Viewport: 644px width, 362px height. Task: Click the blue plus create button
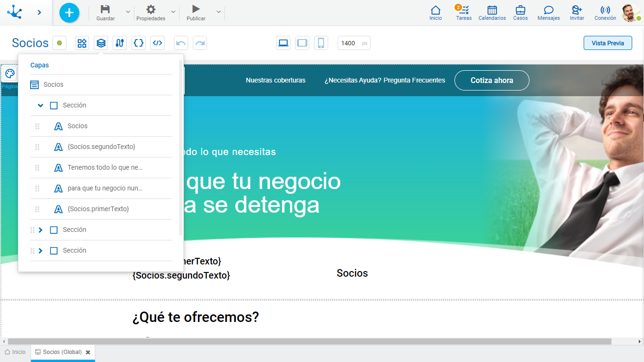[x=69, y=12]
